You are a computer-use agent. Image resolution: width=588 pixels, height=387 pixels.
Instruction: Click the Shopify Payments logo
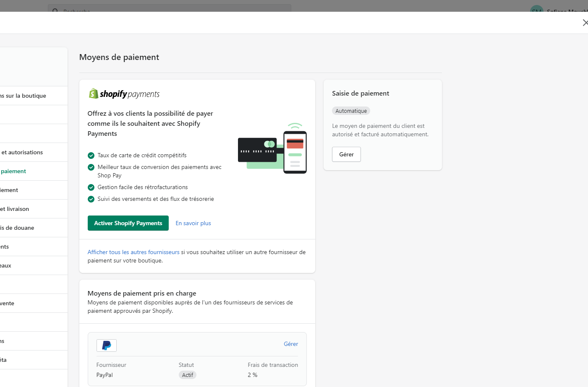point(124,94)
